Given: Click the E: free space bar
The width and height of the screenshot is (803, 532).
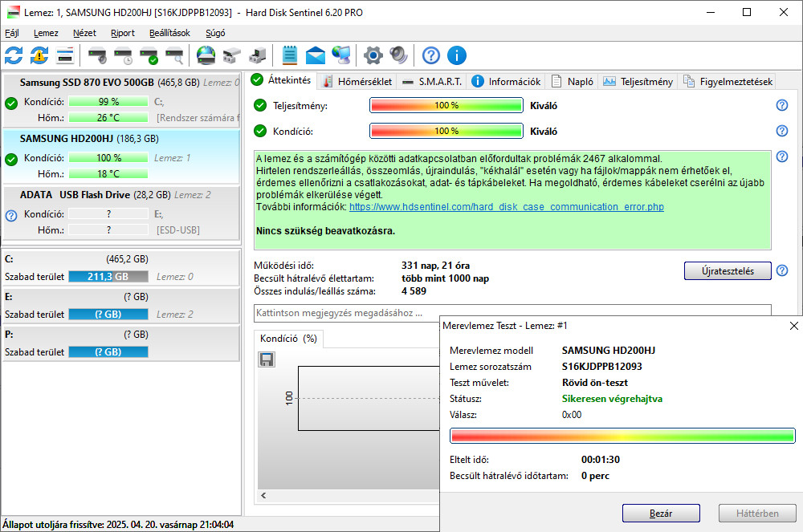Looking at the screenshot, I should point(108,315).
